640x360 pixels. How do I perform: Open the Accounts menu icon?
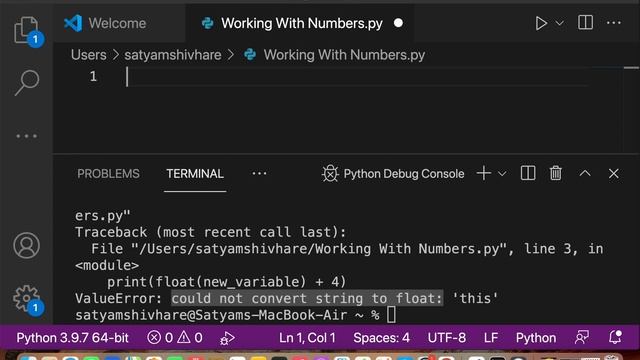[x=27, y=245]
